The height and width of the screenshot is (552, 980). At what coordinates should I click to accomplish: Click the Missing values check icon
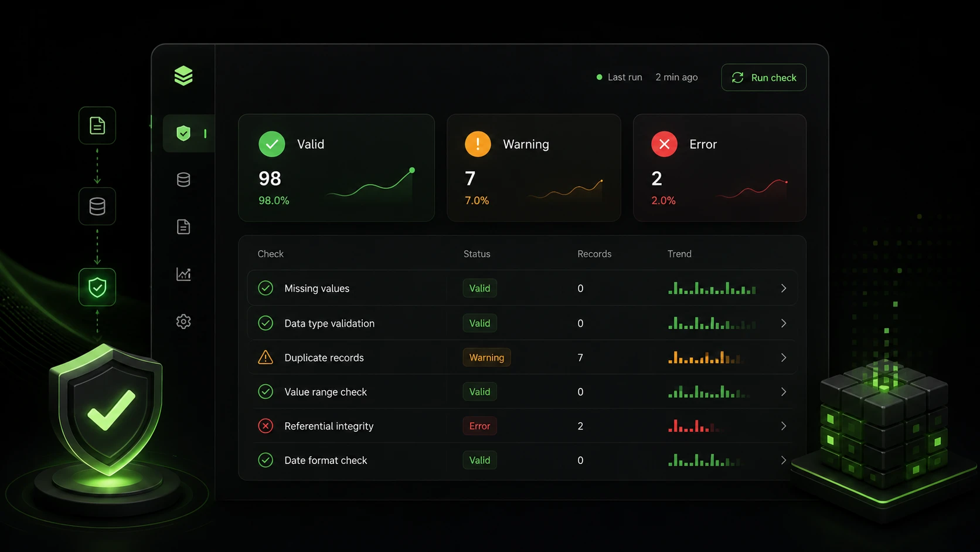266,288
